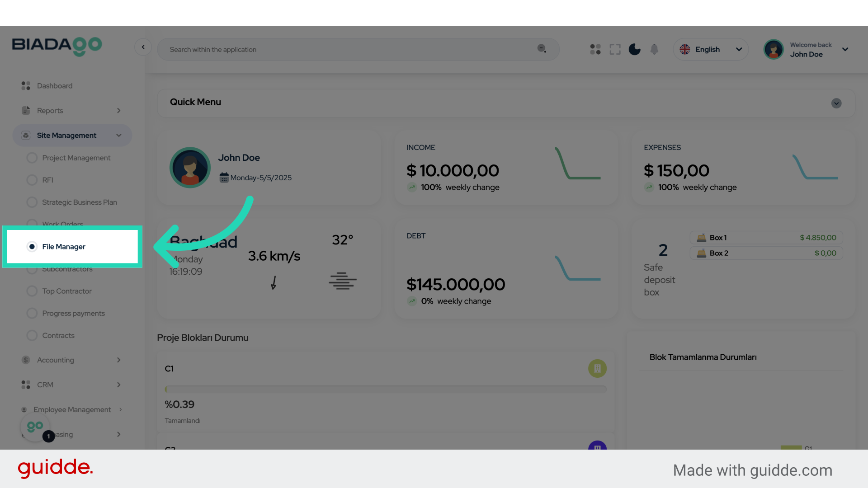Collapse sidebar with the back arrow button
This screenshot has height=488, width=868.
coord(143,47)
